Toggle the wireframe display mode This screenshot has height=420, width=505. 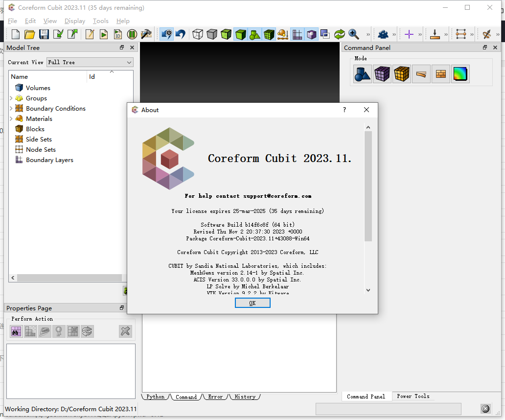pos(197,34)
